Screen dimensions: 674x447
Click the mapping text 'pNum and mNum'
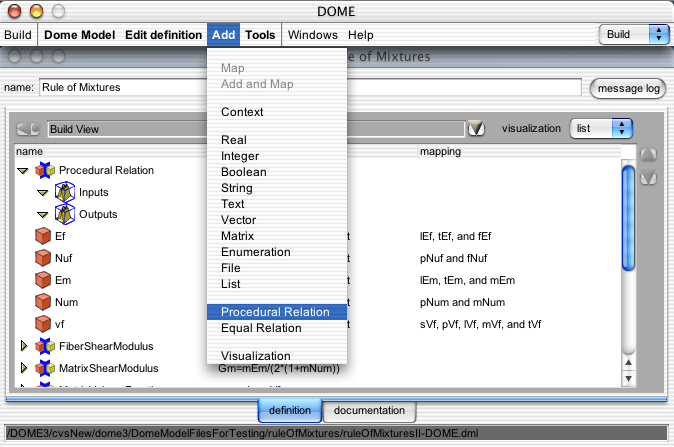coord(462,302)
